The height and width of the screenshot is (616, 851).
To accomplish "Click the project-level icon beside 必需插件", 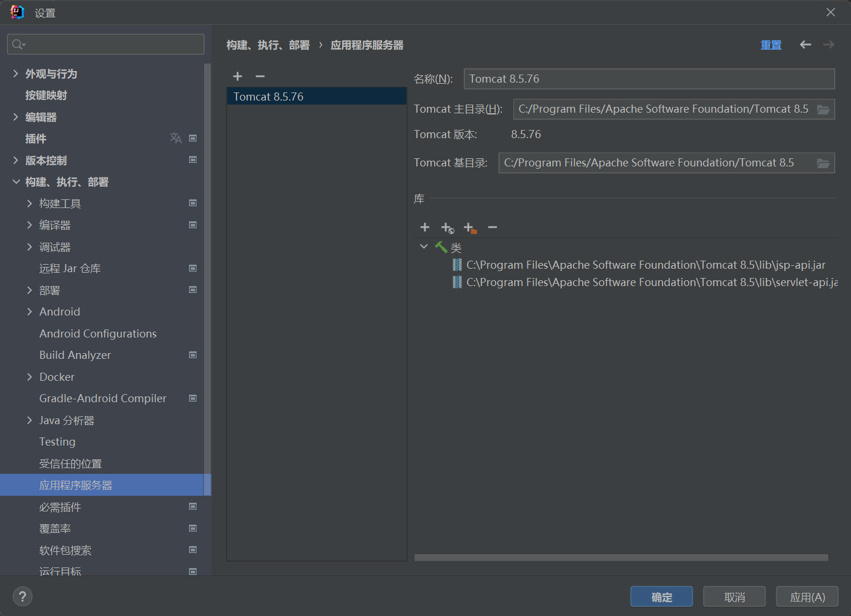I will (x=193, y=506).
